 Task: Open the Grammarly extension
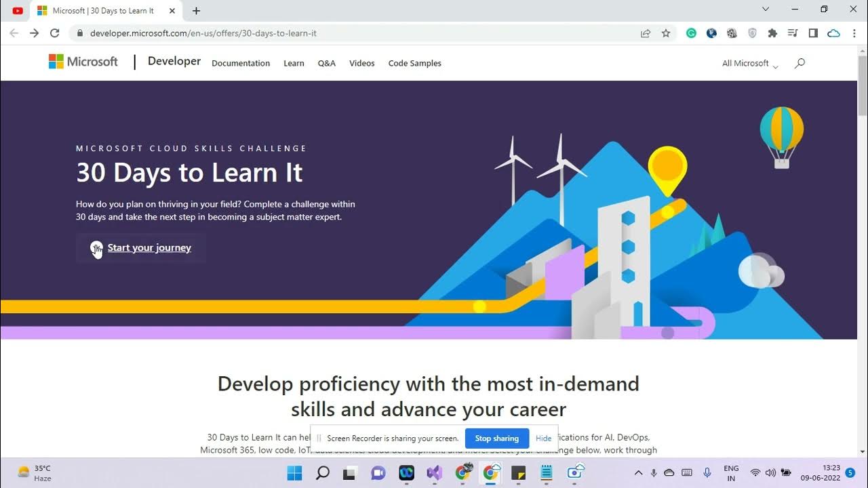(x=691, y=33)
